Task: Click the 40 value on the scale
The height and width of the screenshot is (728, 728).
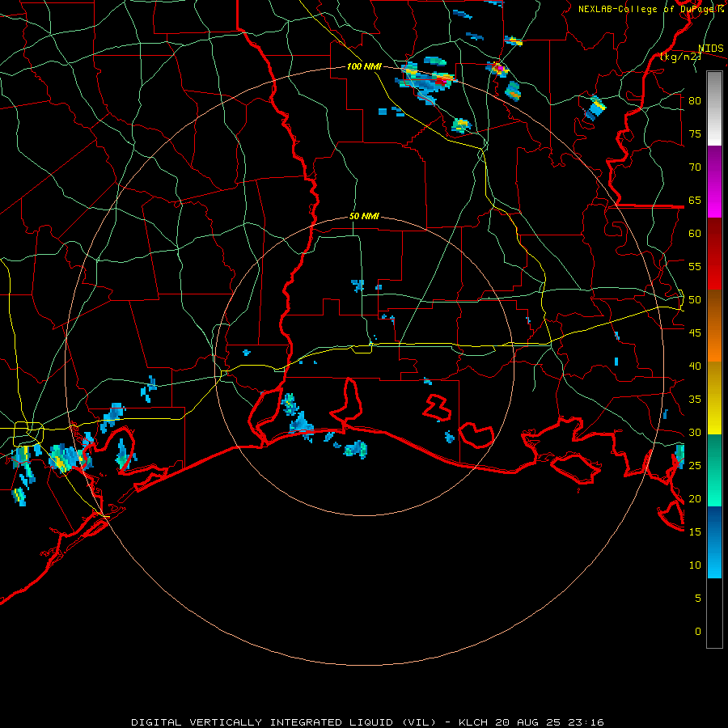Action: tap(695, 366)
